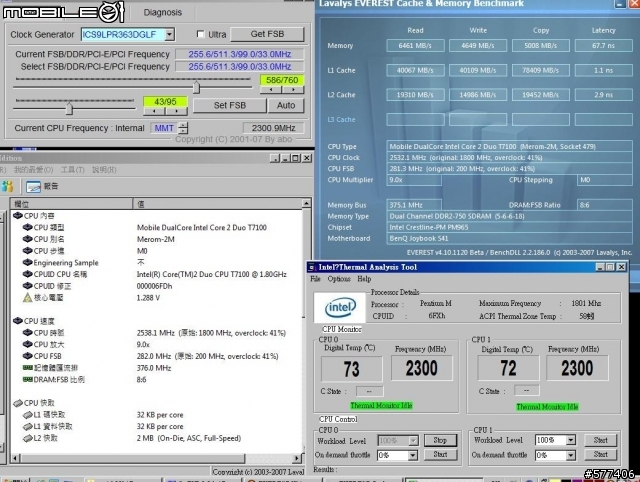
Task: Open CPU 0 Workload Level dropdown
Action: click(x=413, y=440)
